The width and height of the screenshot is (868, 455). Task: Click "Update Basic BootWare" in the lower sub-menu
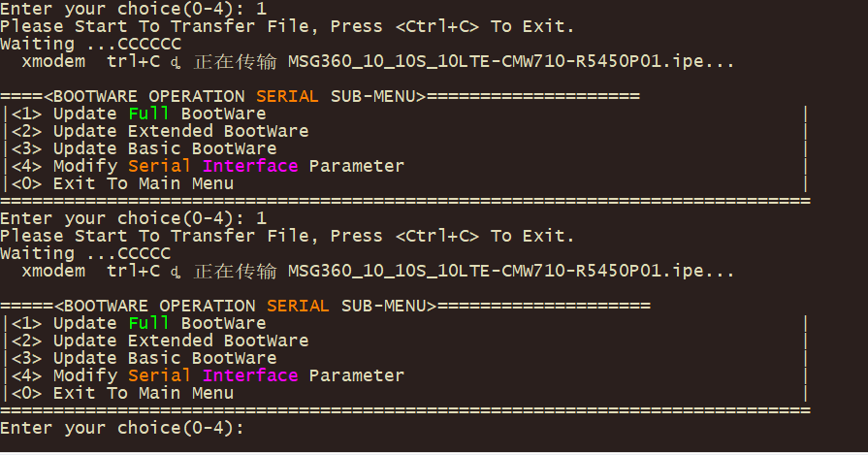tap(164, 358)
